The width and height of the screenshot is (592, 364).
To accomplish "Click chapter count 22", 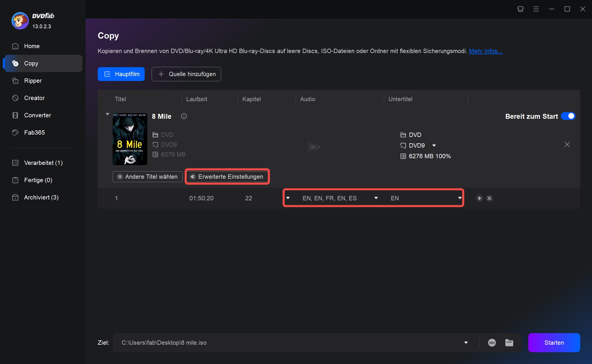I will click(x=248, y=198).
